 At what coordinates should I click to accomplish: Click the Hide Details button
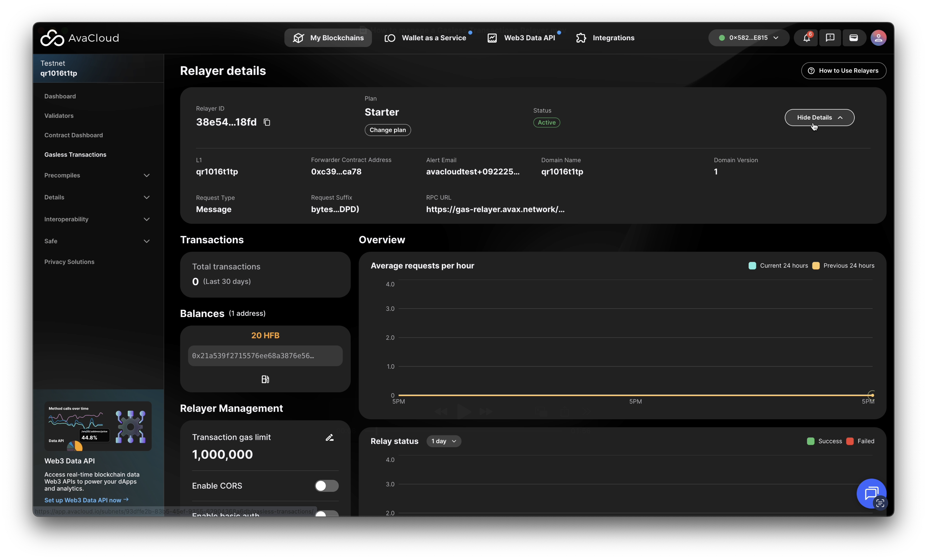coord(819,118)
